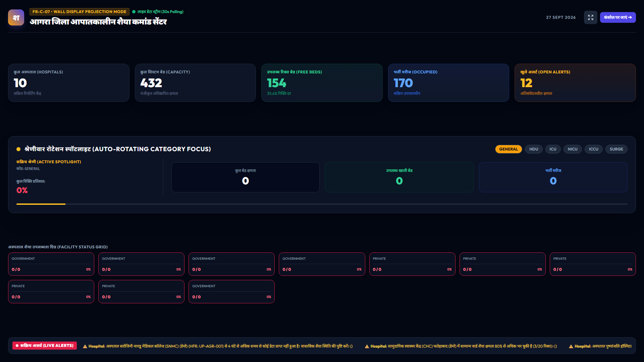Click the Occupied card showing 170

click(448, 83)
